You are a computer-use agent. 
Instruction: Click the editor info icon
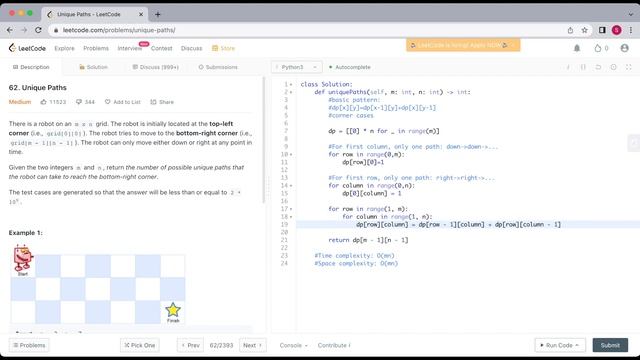pos(568,67)
